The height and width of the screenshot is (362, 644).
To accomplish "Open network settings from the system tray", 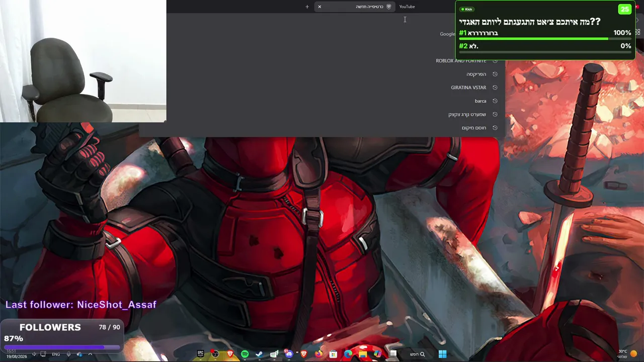I will tap(43, 354).
